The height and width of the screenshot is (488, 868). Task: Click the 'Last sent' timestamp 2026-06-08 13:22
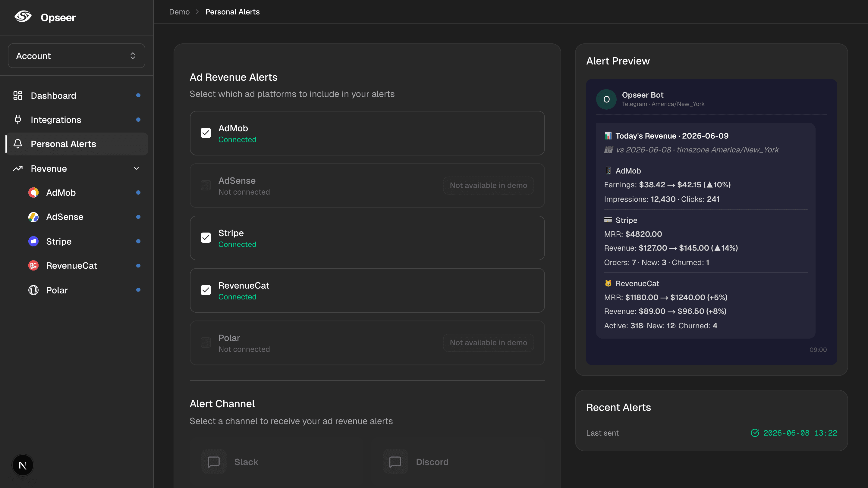(x=800, y=433)
